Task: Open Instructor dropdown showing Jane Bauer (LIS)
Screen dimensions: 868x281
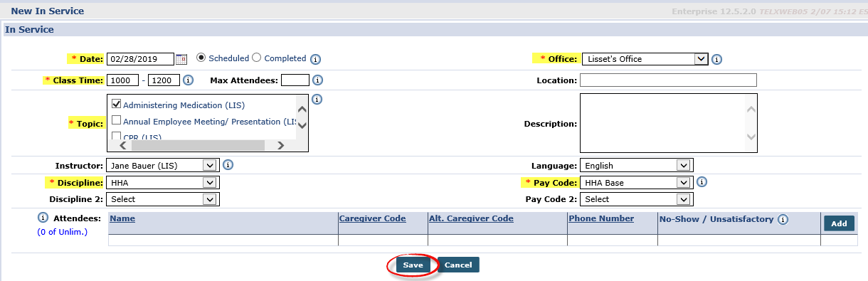Action: click(163, 166)
